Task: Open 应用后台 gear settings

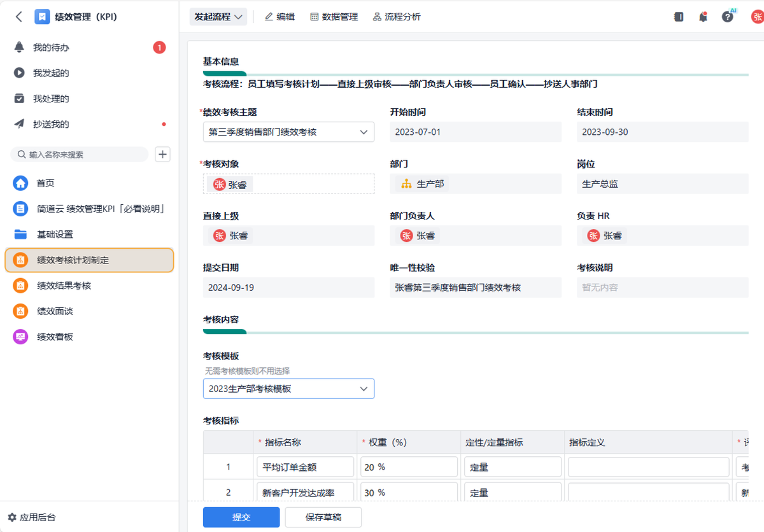Action: tap(32, 517)
